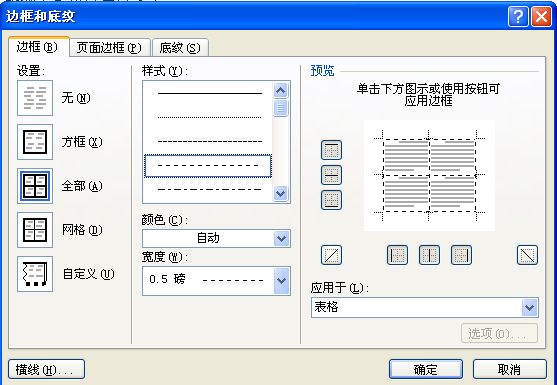Viewport: 557px width, 385px height.
Task: Click the border preview diagram
Action: pos(429,175)
